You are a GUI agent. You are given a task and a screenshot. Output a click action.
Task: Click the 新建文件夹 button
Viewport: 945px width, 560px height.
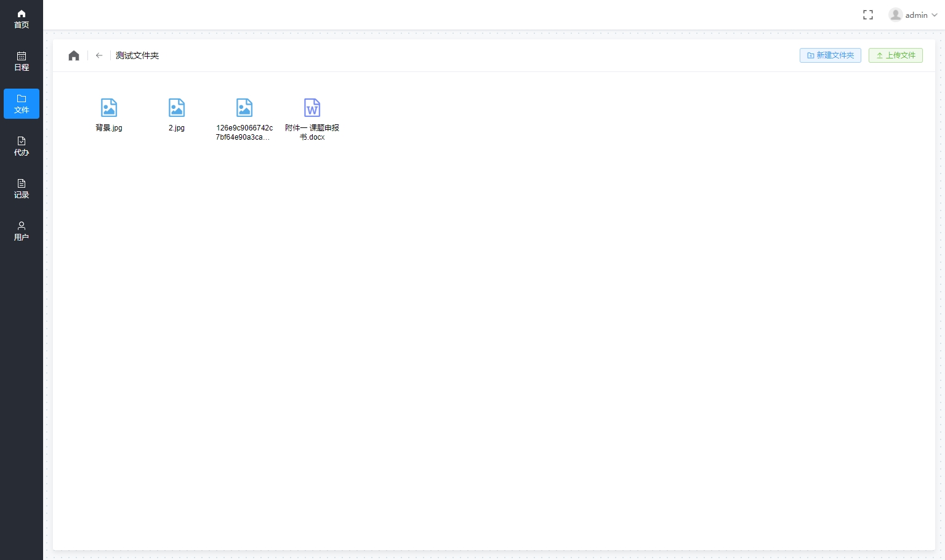[x=830, y=55]
